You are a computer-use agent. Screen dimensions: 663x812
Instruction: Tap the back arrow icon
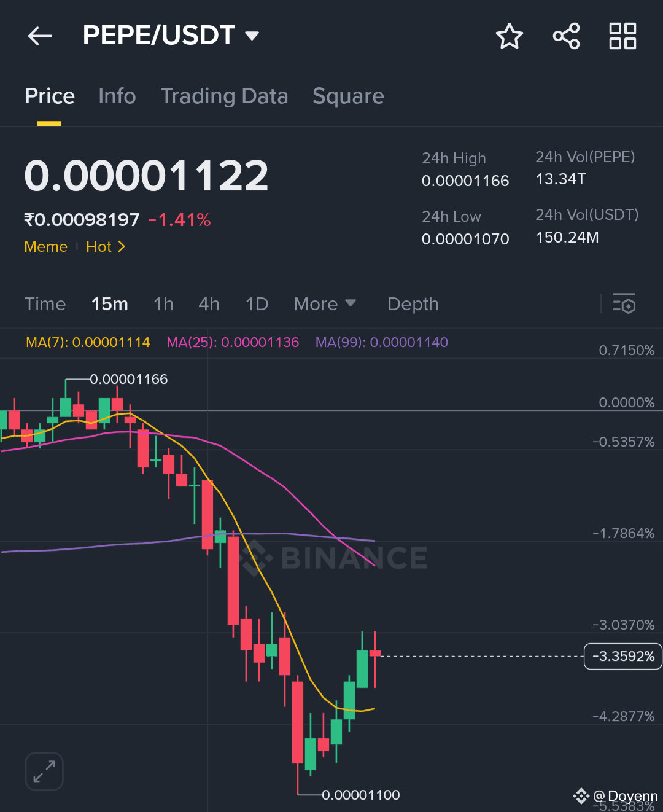click(x=41, y=36)
